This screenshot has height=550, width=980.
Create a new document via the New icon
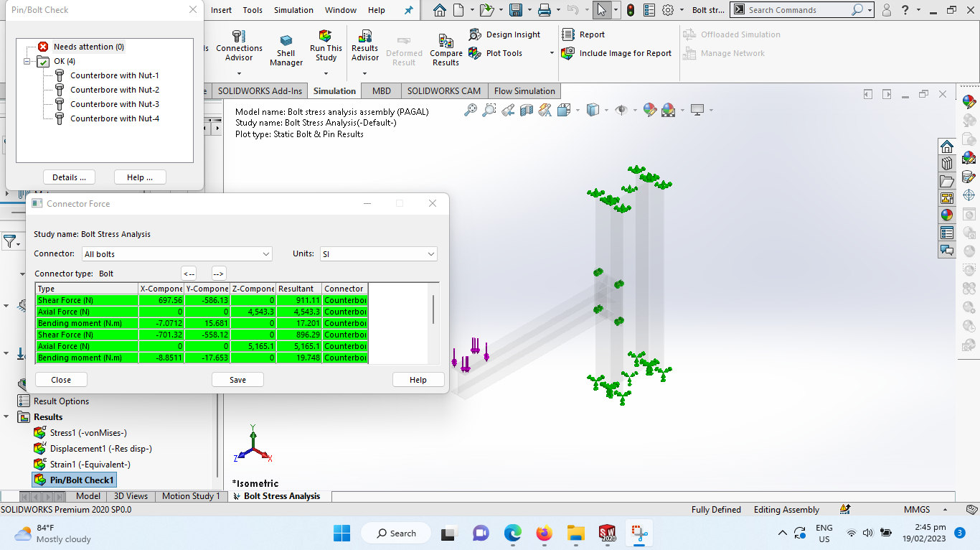458,10
